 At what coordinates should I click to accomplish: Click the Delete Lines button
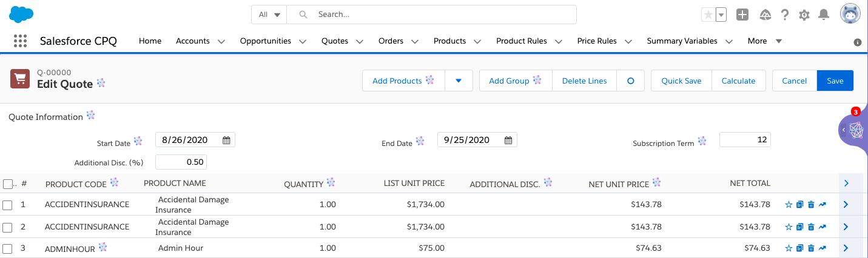click(584, 81)
